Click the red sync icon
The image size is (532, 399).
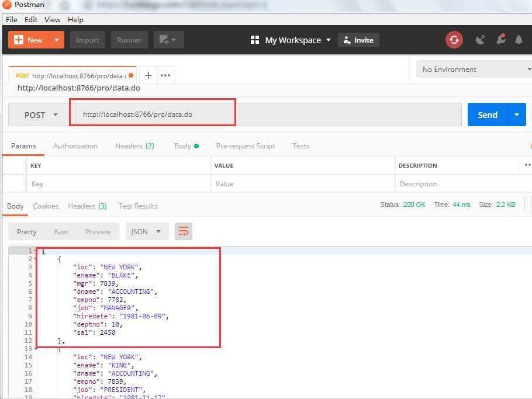tap(454, 40)
